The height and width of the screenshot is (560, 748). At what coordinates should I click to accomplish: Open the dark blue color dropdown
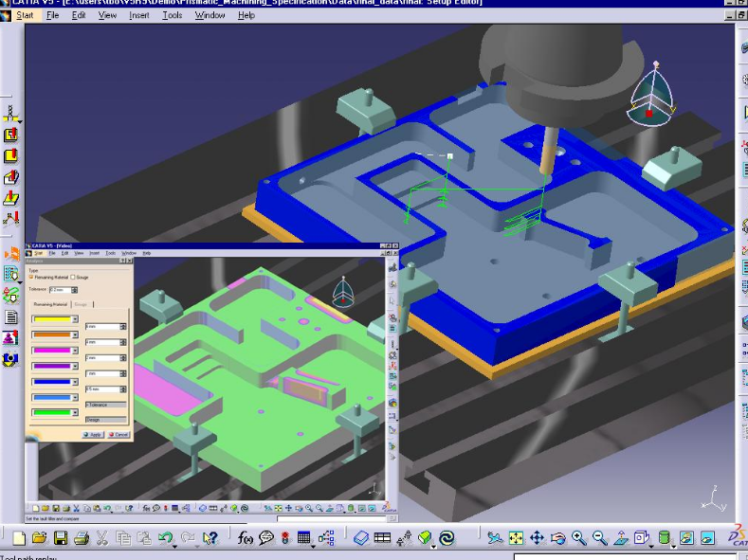click(75, 382)
